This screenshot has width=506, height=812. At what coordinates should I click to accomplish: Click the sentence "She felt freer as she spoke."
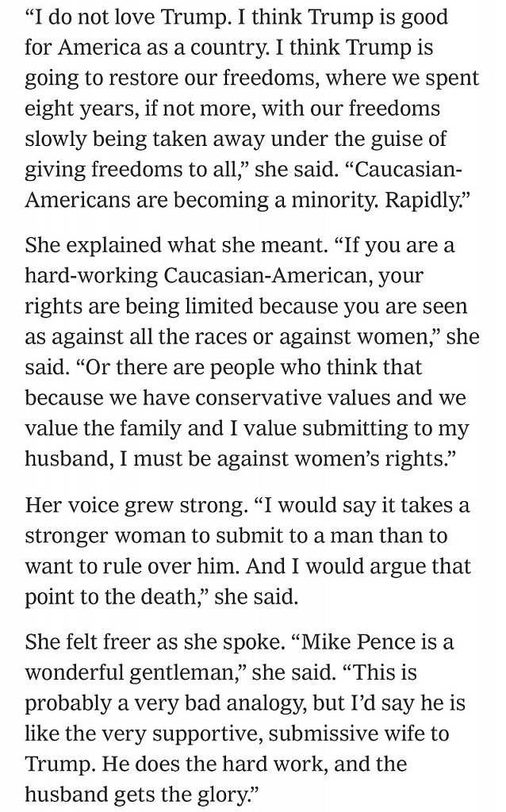(x=155, y=642)
